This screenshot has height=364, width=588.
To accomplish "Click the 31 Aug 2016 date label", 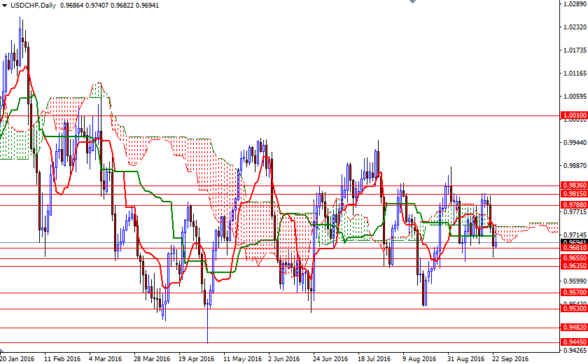I will pos(465,359).
